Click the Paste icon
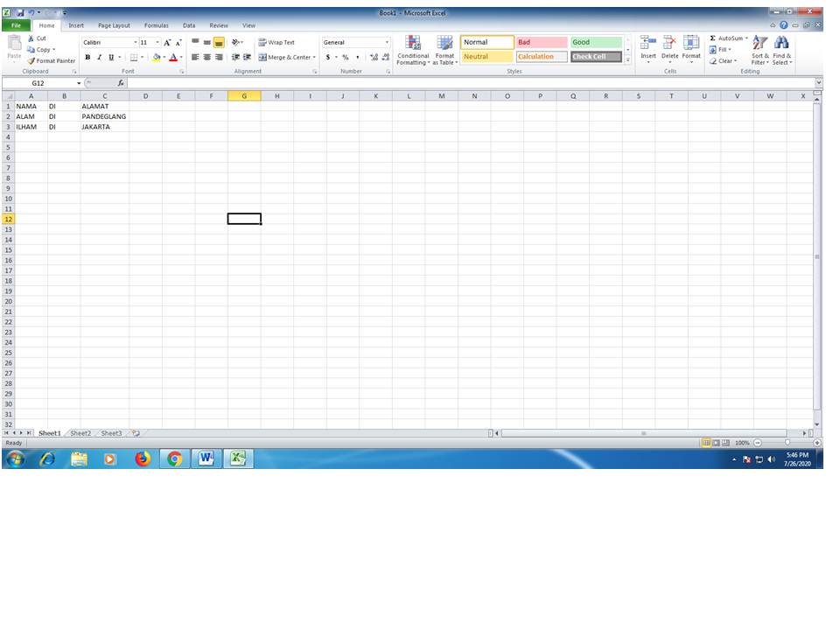Image resolution: width=840 pixels, height=630 pixels. [15, 43]
